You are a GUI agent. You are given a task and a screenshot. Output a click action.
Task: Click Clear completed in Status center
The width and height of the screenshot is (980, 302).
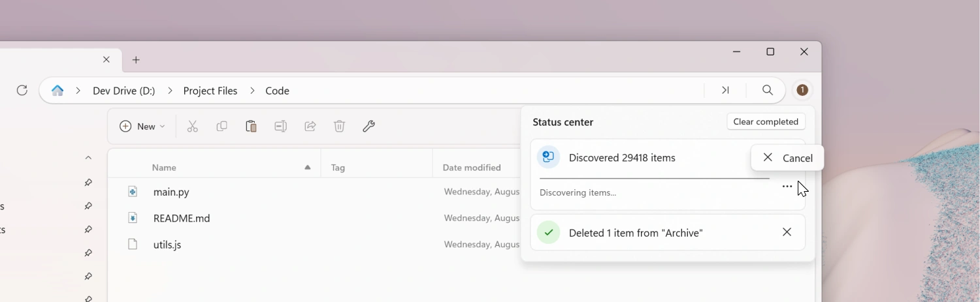click(766, 122)
